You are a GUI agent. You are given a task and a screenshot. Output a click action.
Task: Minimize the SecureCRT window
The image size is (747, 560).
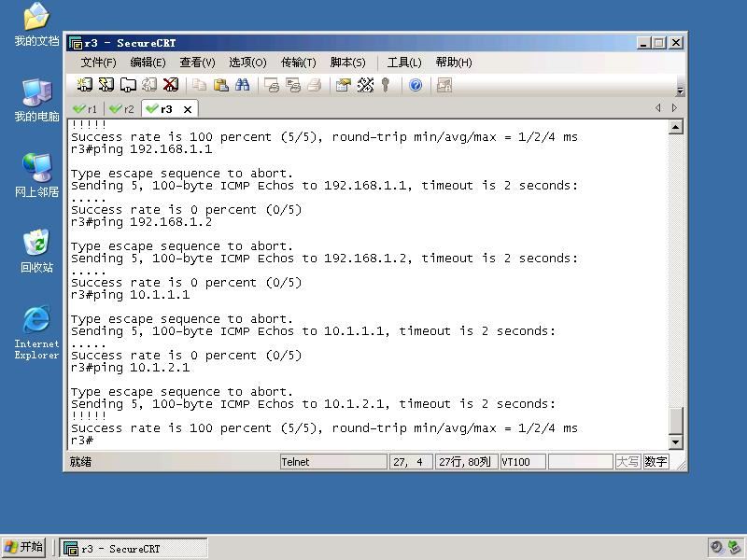[643, 43]
